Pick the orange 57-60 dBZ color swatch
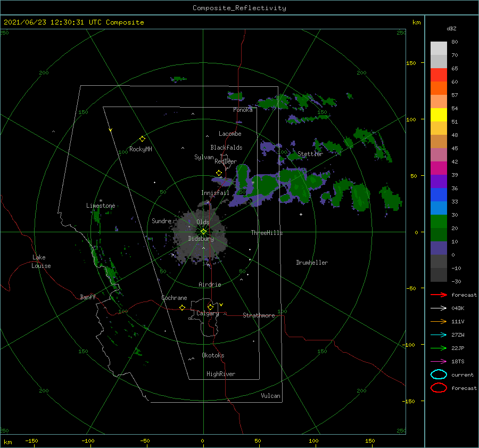The height and width of the screenshot is (448, 479). (439, 88)
